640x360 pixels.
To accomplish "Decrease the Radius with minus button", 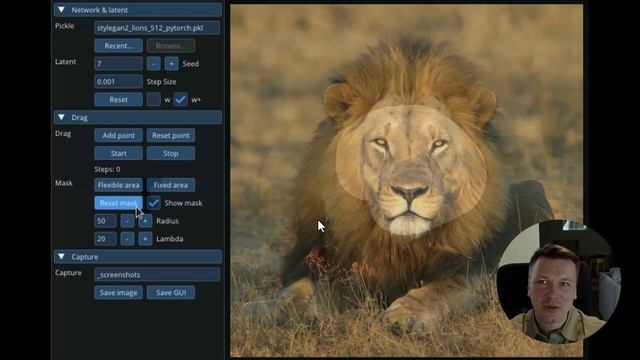I will (x=127, y=221).
